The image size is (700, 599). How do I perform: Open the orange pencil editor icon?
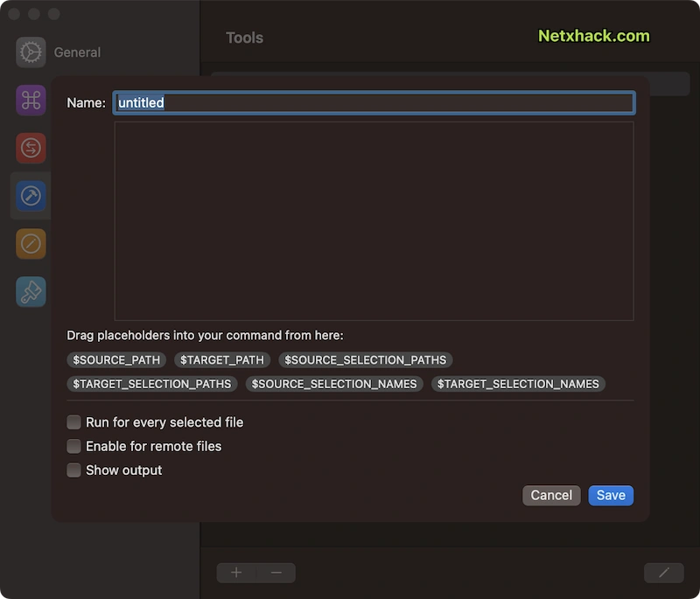31,244
